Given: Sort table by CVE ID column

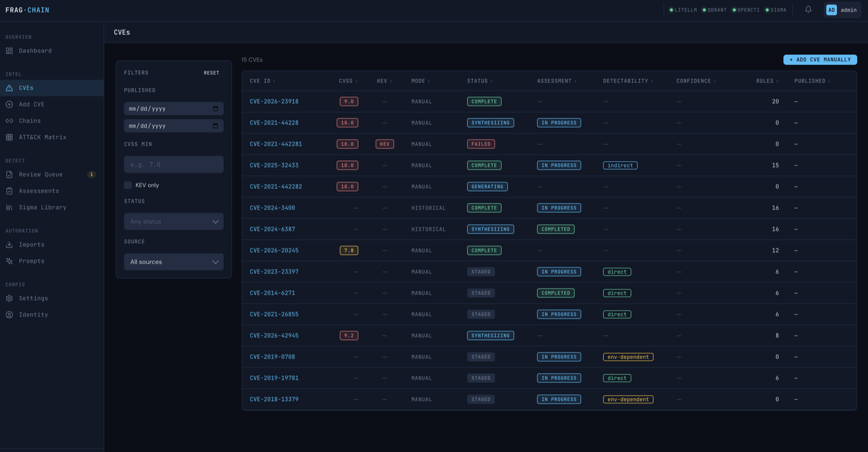Looking at the screenshot, I should [262, 81].
